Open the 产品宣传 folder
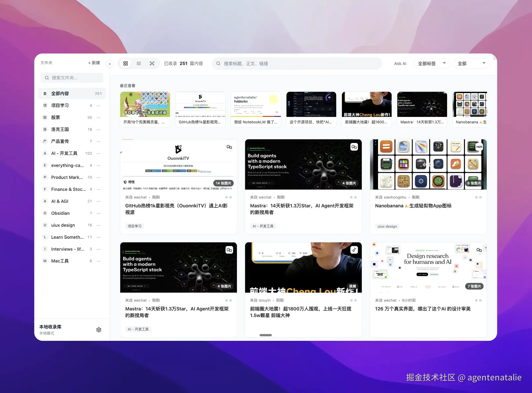The height and width of the screenshot is (393, 532). tap(72, 141)
